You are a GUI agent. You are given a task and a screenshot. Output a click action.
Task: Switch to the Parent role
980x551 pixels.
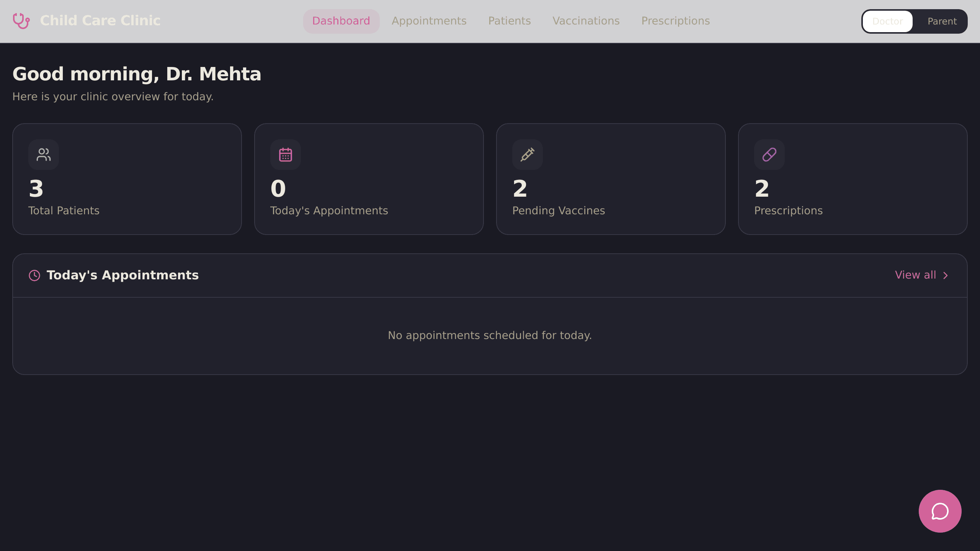pyautogui.click(x=942, y=21)
